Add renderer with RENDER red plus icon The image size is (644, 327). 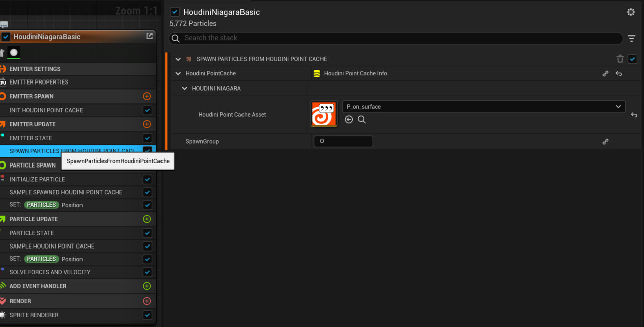[147, 301]
